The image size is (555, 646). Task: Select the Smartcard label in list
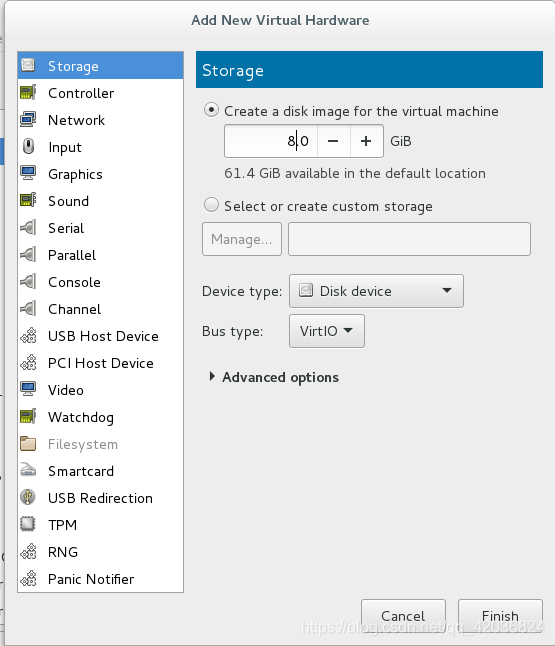point(81,471)
